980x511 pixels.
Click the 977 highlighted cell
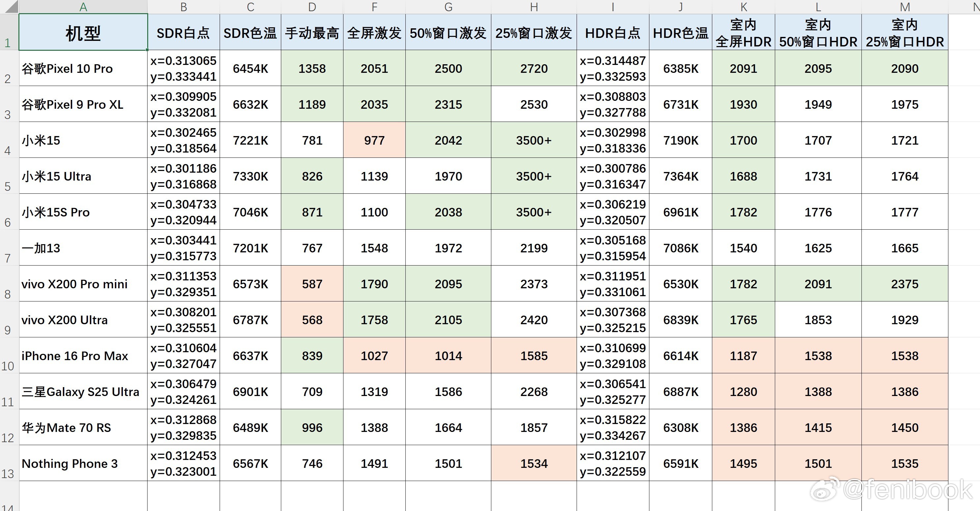pyautogui.click(x=374, y=140)
